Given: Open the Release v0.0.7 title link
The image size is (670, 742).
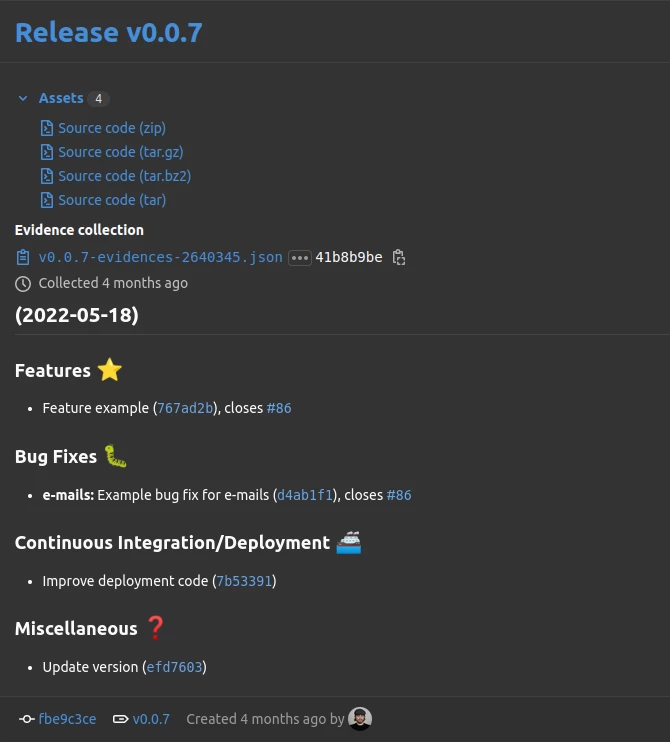Looking at the screenshot, I should tap(108, 32).
